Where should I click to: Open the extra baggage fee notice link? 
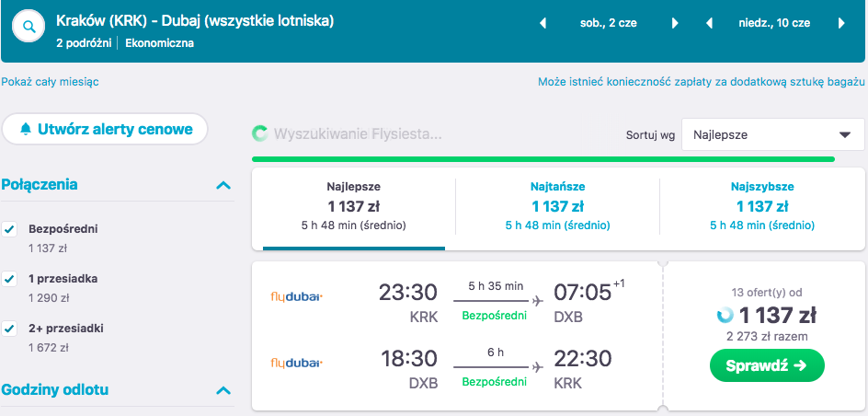tap(701, 82)
